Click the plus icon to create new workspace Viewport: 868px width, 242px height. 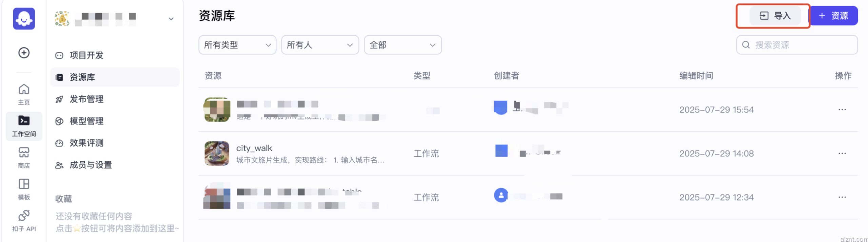point(23,53)
